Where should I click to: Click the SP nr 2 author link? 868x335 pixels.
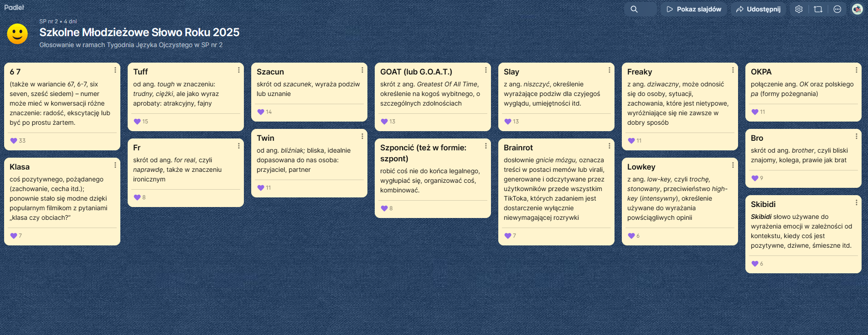[x=49, y=21]
